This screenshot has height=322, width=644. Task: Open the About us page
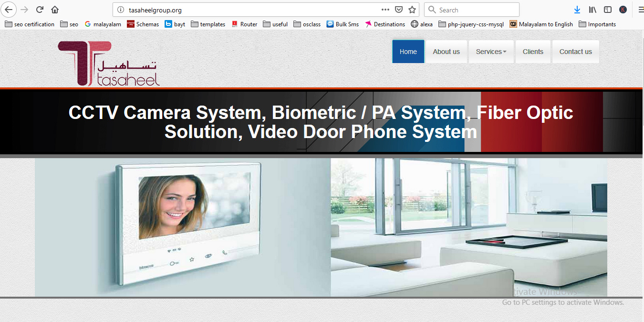(x=446, y=51)
